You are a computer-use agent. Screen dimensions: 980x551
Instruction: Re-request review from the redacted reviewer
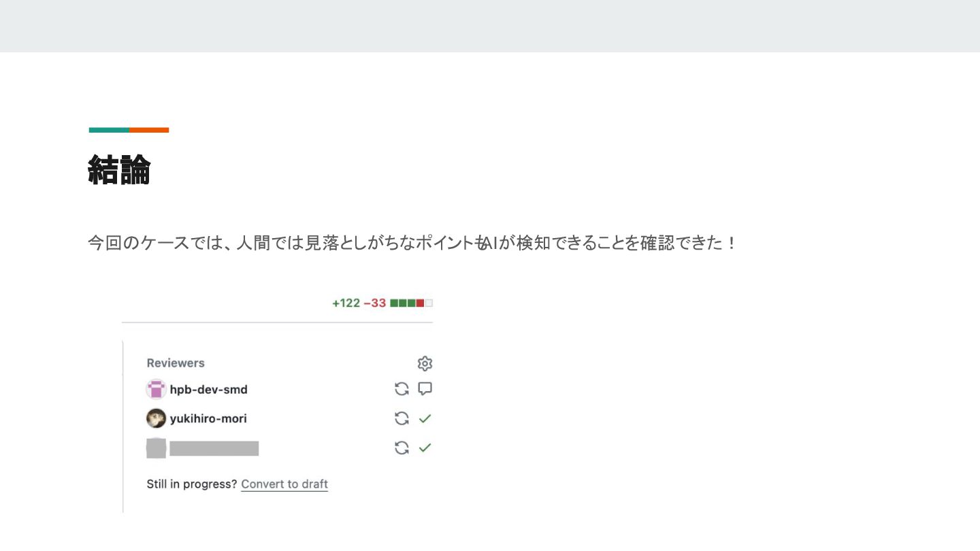(x=402, y=448)
